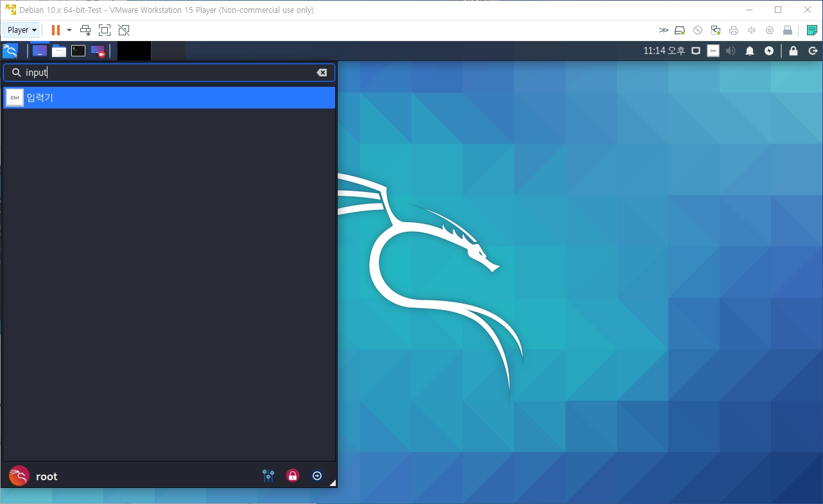Image resolution: width=823 pixels, height=504 pixels.
Task: Click the CD/DVD drive device icon
Action: click(x=698, y=30)
